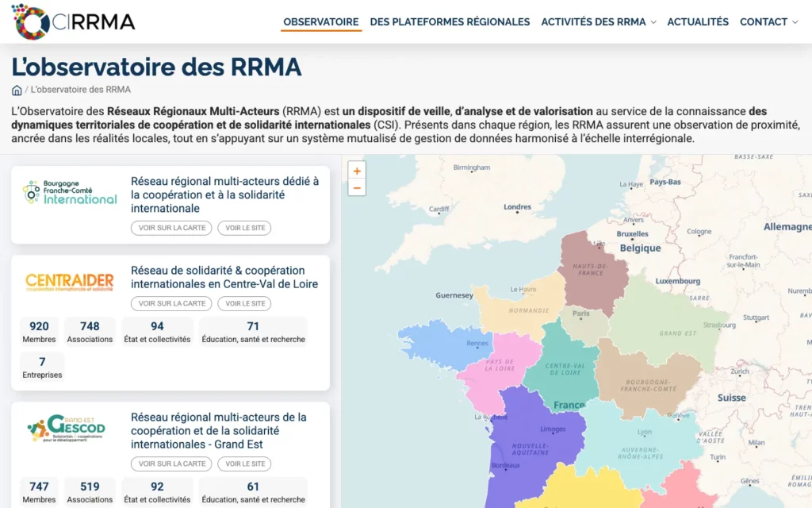The height and width of the screenshot is (508, 812).
Task: Select the Île-de-France region around Paris
Action: [585, 325]
